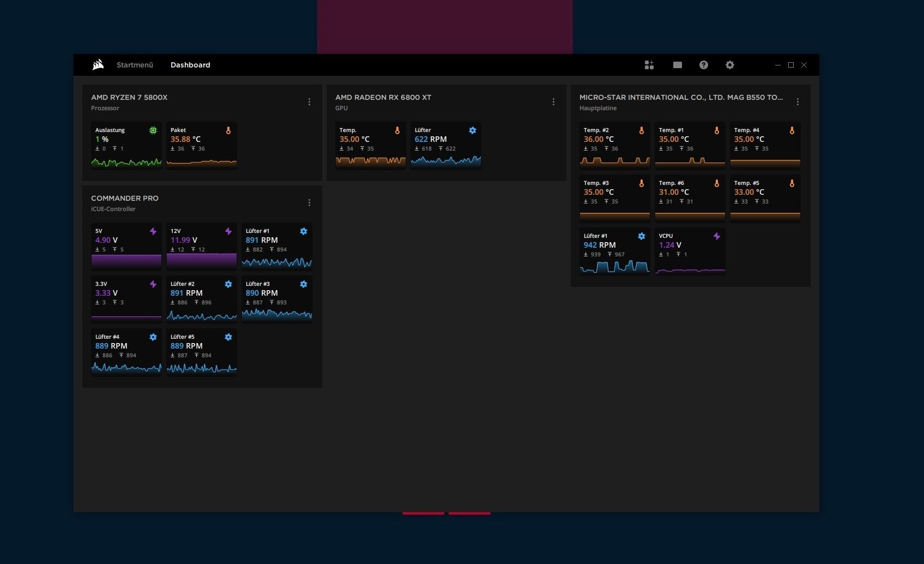Minimize the iCUE window

(x=778, y=65)
